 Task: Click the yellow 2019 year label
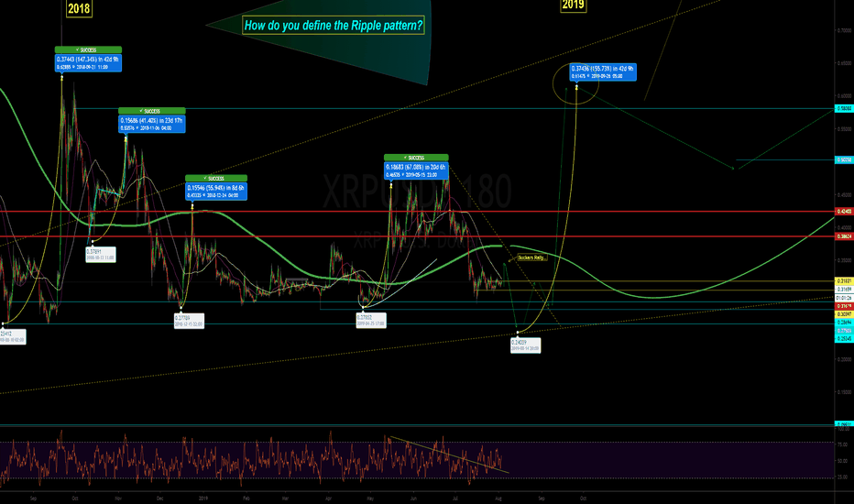tap(574, 5)
